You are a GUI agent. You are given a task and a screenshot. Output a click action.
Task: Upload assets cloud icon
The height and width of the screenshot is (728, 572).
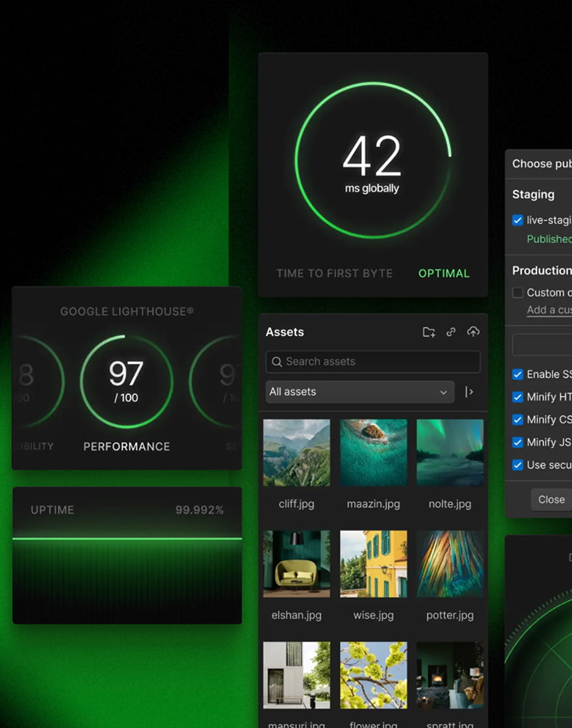click(x=473, y=331)
